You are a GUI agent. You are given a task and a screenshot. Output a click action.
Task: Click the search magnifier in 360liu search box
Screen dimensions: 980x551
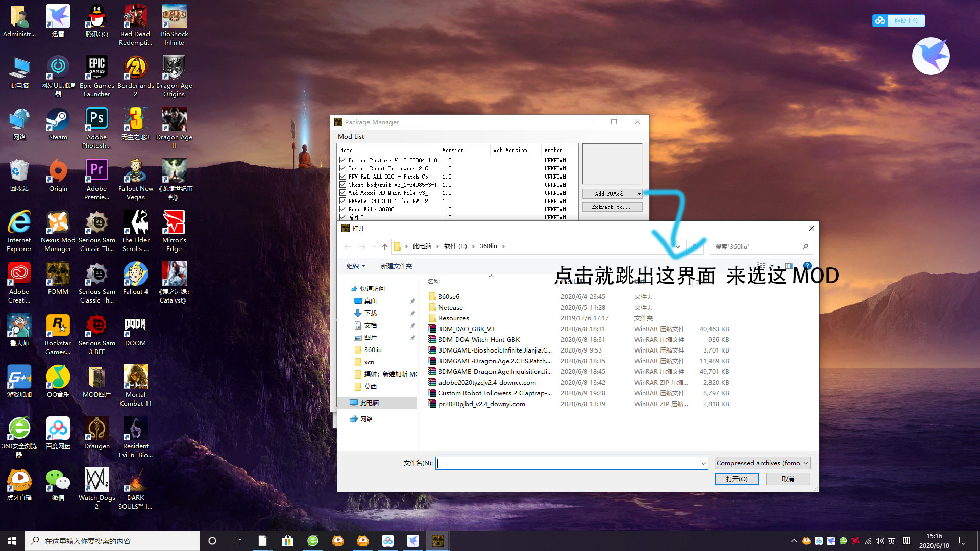point(805,247)
